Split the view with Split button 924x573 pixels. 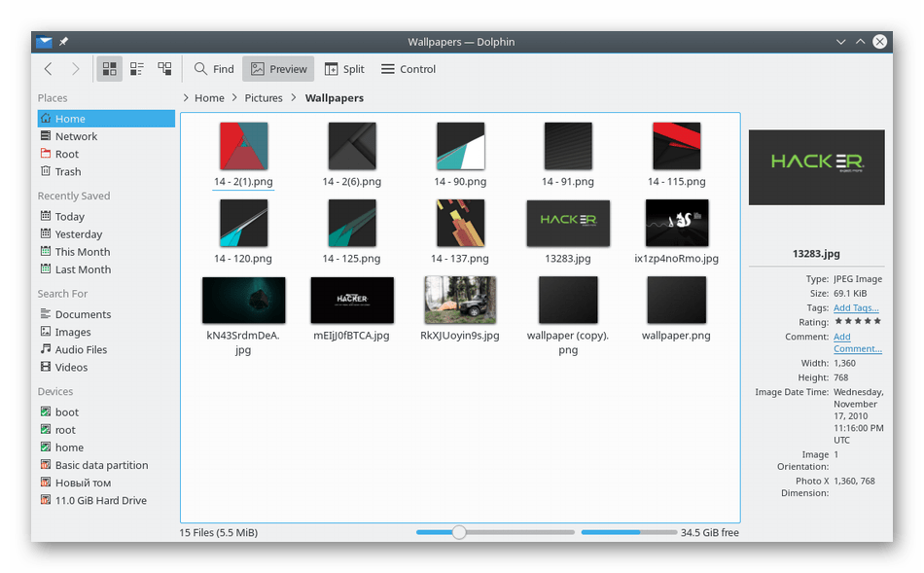(344, 69)
